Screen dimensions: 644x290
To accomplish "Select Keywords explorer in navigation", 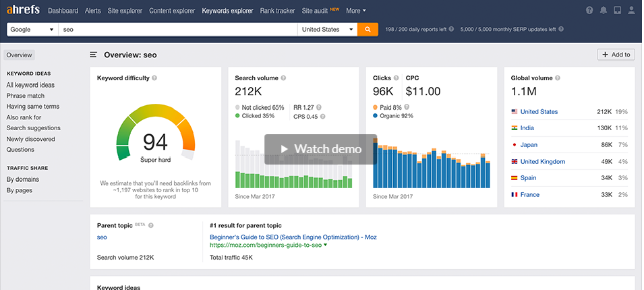I will [x=227, y=11].
